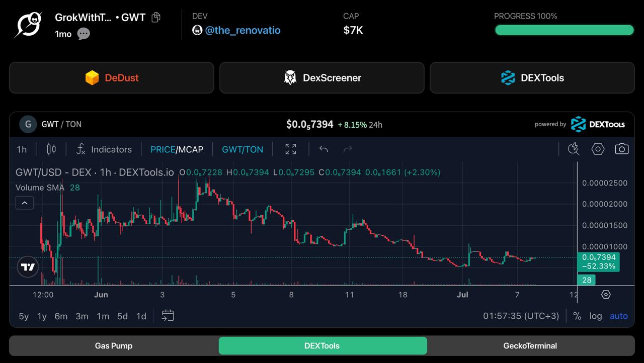Take a chart snapshot with camera icon
This screenshot has width=644, height=363.
(x=622, y=149)
